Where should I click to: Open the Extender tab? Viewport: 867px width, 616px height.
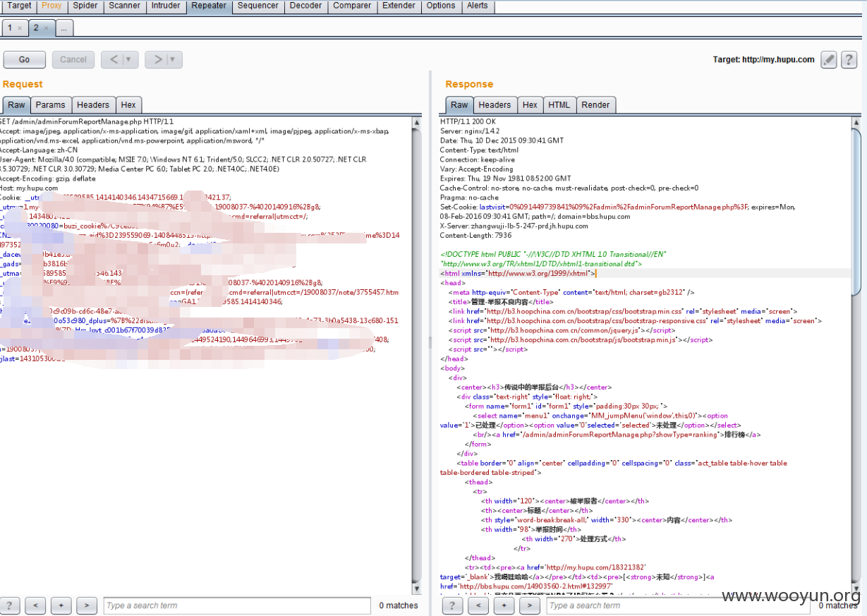[x=399, y=6]
